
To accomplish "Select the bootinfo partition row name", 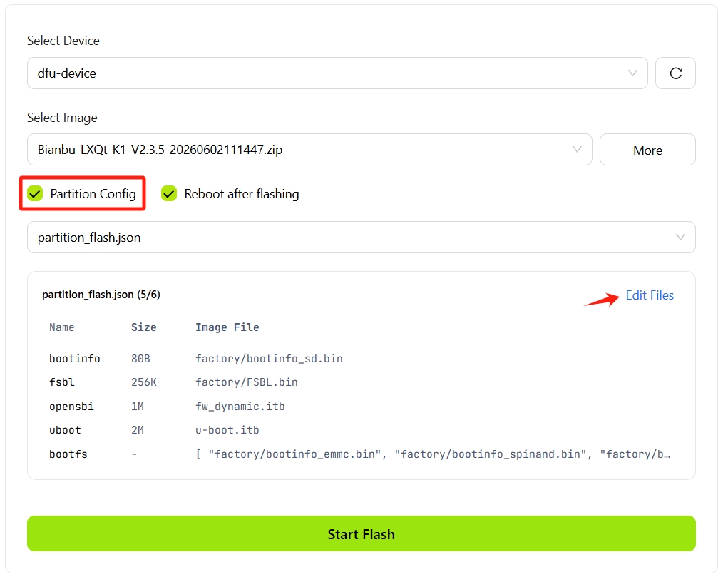I will point(75,359).
